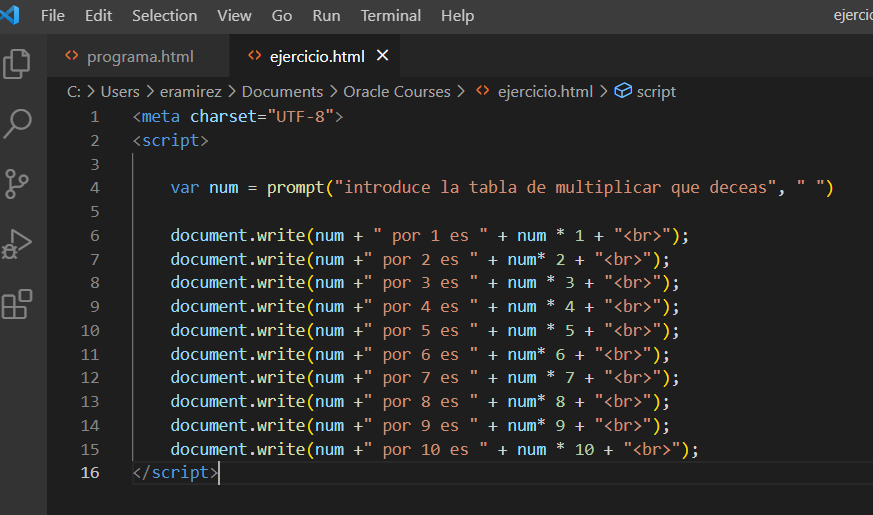This screenshot has height=515, width=873.
Task: Click the document.write line with "por 4 es"
Action: pyautogui.click(x=425, y=307)
